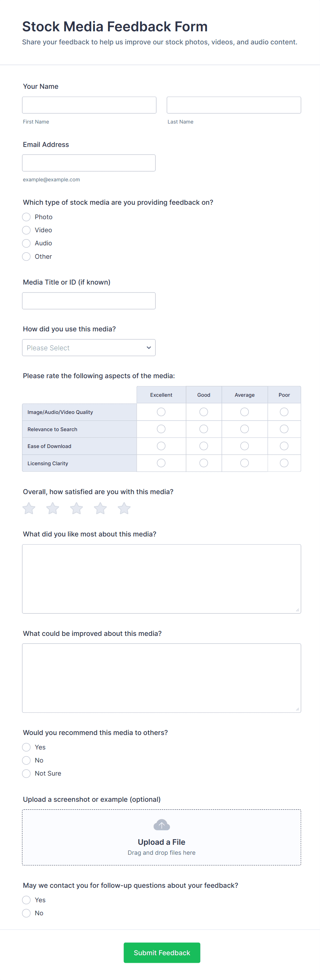The image size is (320, 980).
Task: Select Not Sure for recommendation
Action: tap(26, 774)
